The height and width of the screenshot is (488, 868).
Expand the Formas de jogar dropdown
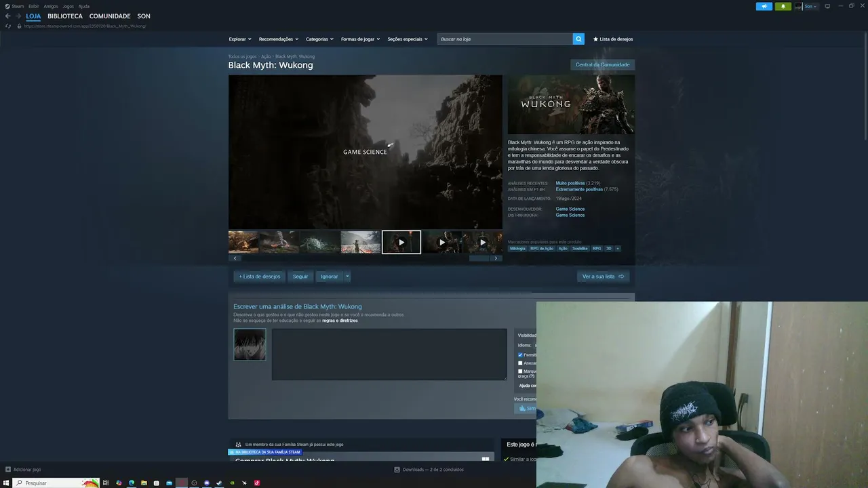click(360, 39)
